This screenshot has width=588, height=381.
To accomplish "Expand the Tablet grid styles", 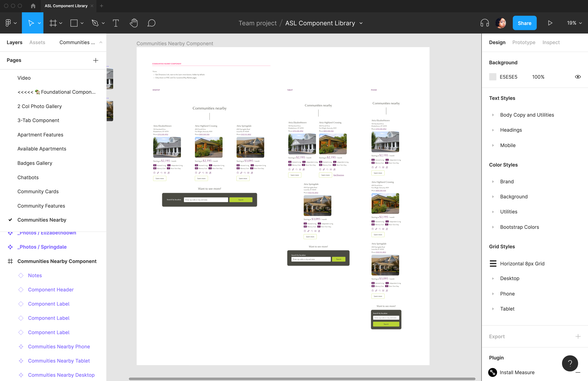I will click(493, 309).
